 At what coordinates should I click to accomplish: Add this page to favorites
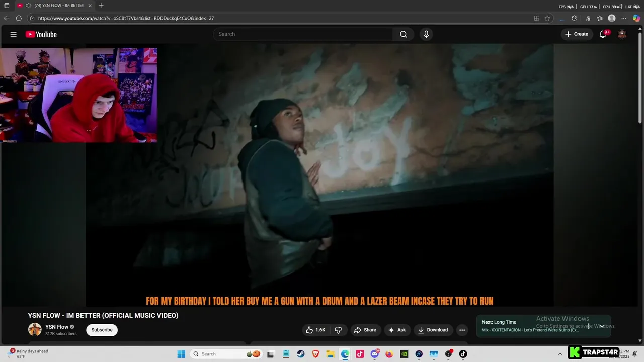[547, 18]
